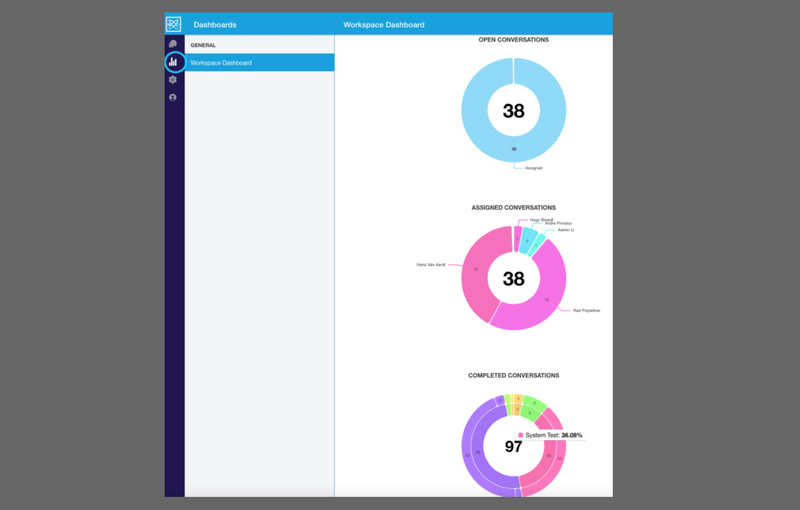800x510 pixels.
Task: Click the 38 total in Open Conversations
Action: tap(513, 111)
